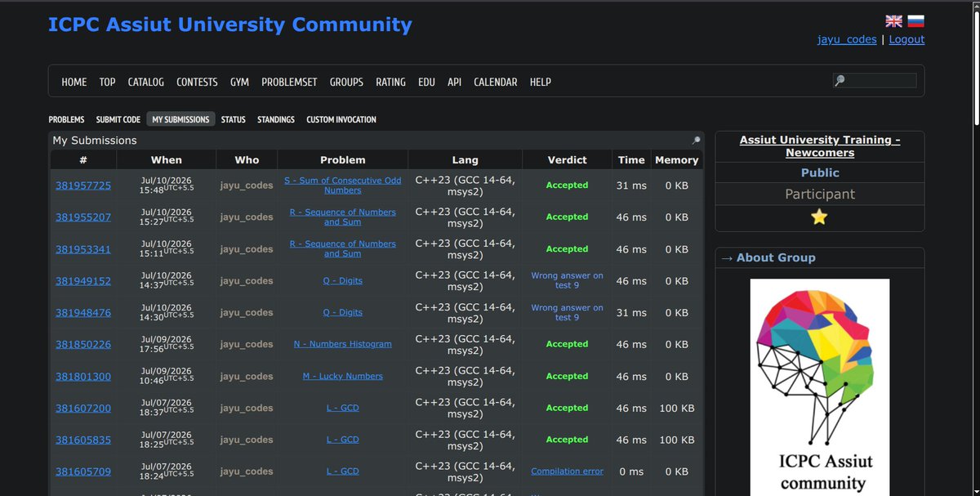This screenshot has height=496, width=980.
Task: Open L - GCD in submission 381605709 row
Action: coord(343,471)
